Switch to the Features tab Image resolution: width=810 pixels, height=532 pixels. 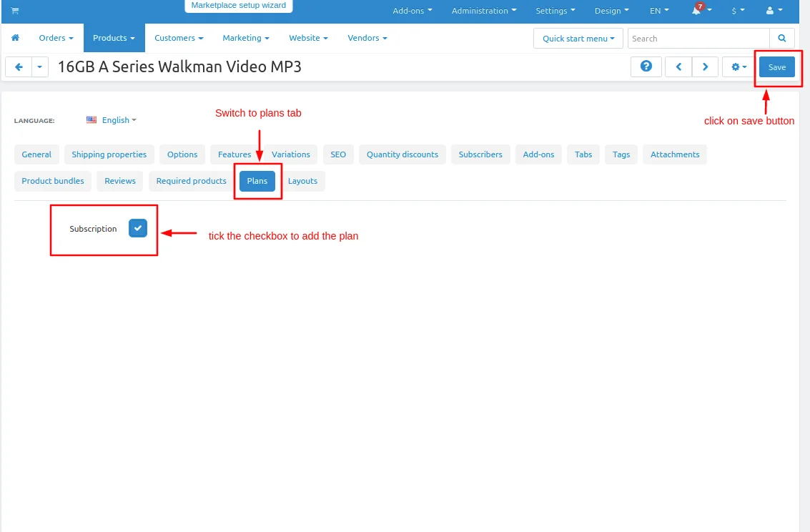click(x=234, y=154)
